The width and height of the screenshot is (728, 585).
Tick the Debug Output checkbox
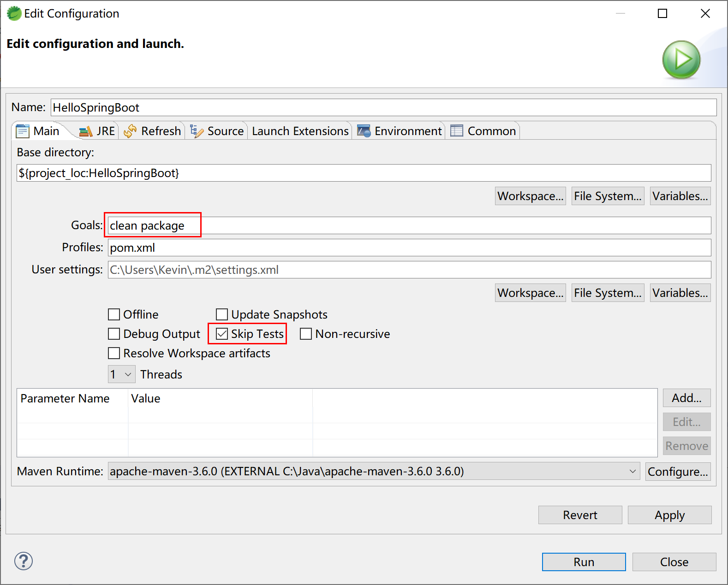tap(114, 334)
